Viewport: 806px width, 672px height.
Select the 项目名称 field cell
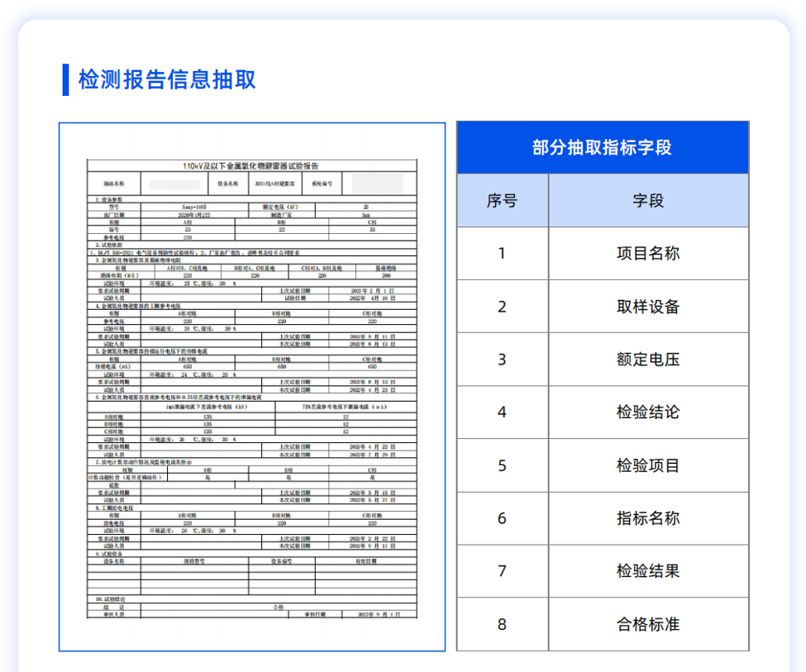[648, 254]
